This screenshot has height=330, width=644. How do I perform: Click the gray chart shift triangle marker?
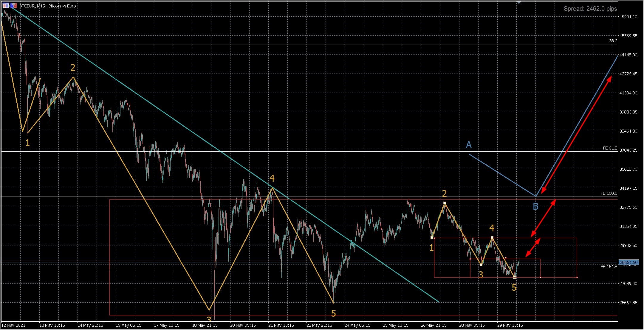coord(519,2)
